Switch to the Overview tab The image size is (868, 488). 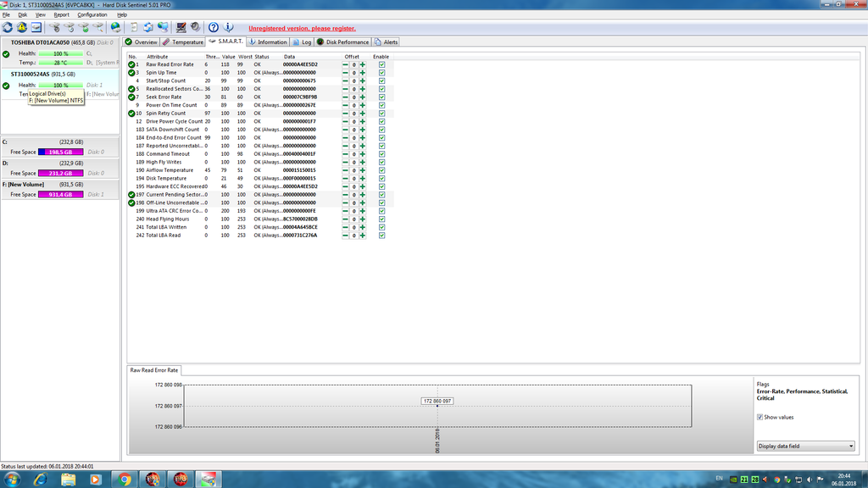pos(142,42)
